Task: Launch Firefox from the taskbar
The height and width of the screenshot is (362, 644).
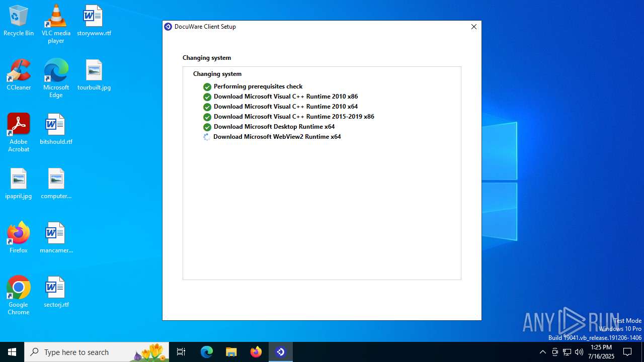Action: (256, 352)
